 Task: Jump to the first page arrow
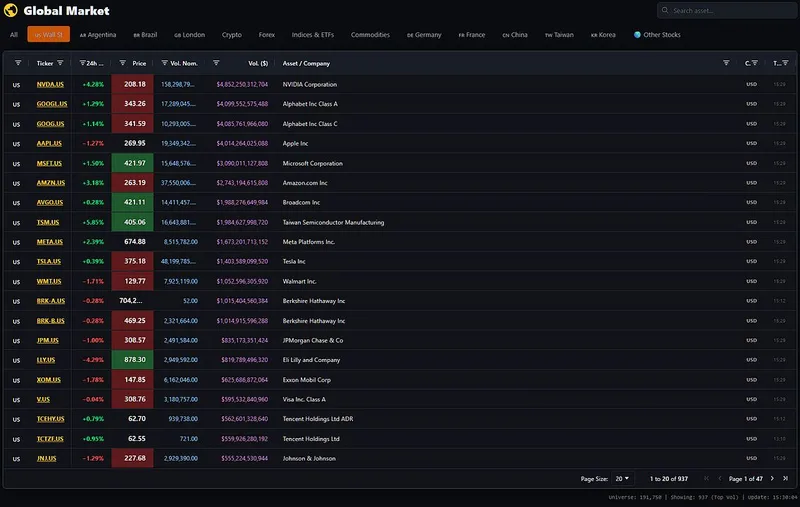(x=707, y=478)
